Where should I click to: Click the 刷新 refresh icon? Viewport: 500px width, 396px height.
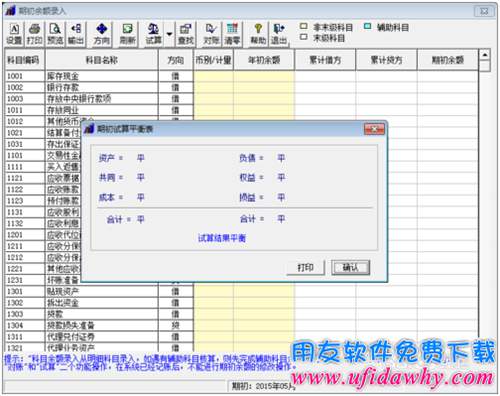[x=127, y=34]
